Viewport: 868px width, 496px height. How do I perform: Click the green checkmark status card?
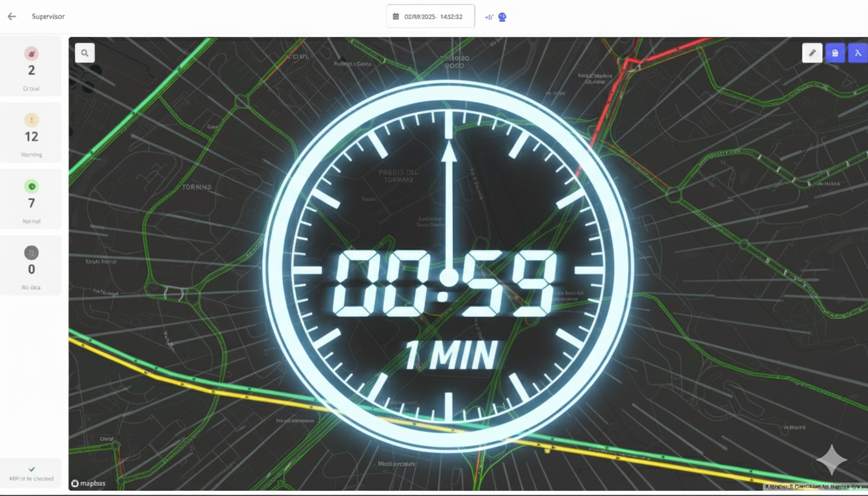click(x=31, y=473)
